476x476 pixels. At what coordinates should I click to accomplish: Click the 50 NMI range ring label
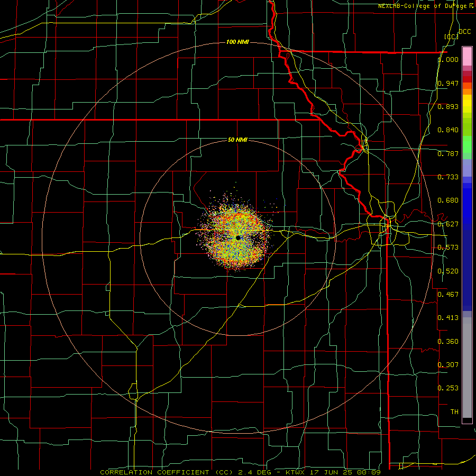[237, 140]
